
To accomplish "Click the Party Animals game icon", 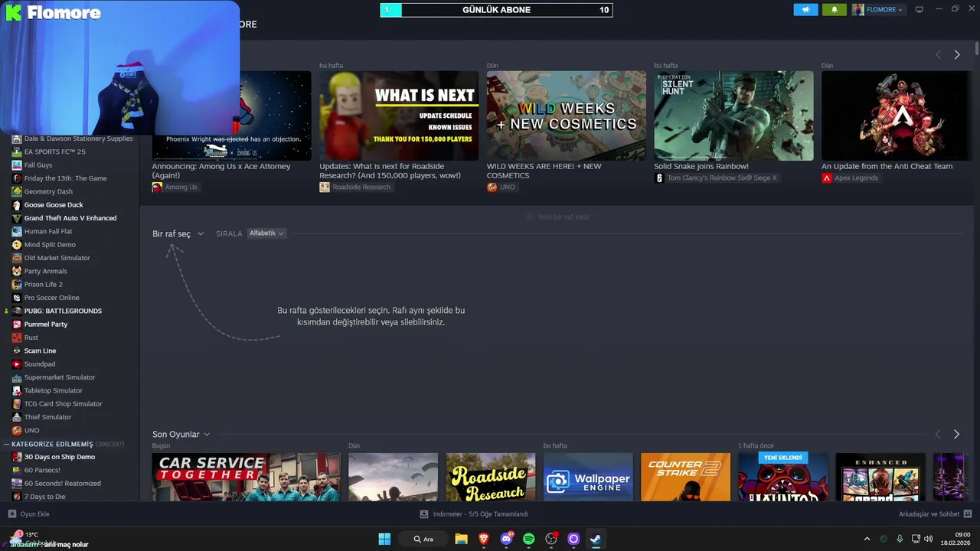I will tap(17, 271).
